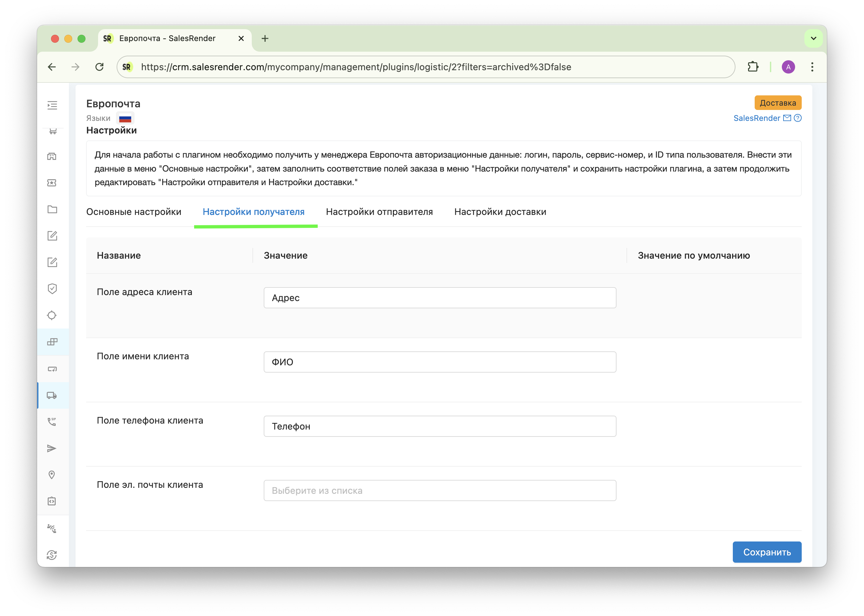Viewport: 864px width, 616px height.
Task: Open the Телефон field dropdown
Action: point(439,426)
